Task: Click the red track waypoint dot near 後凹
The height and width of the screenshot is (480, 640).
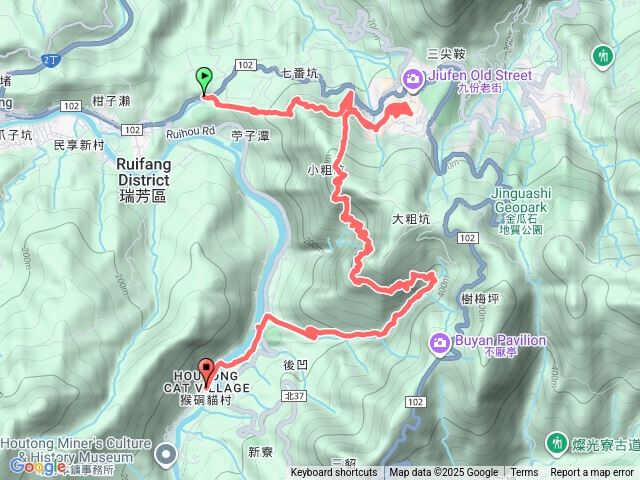Action: (311, 333)
